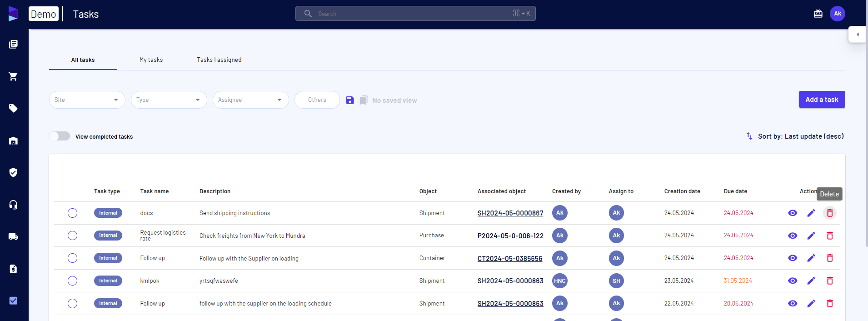Screen dimensions: 868x321
Task: Open the warehouse sidebar icon
Action: pyautogui.click(x=13, y=140)
